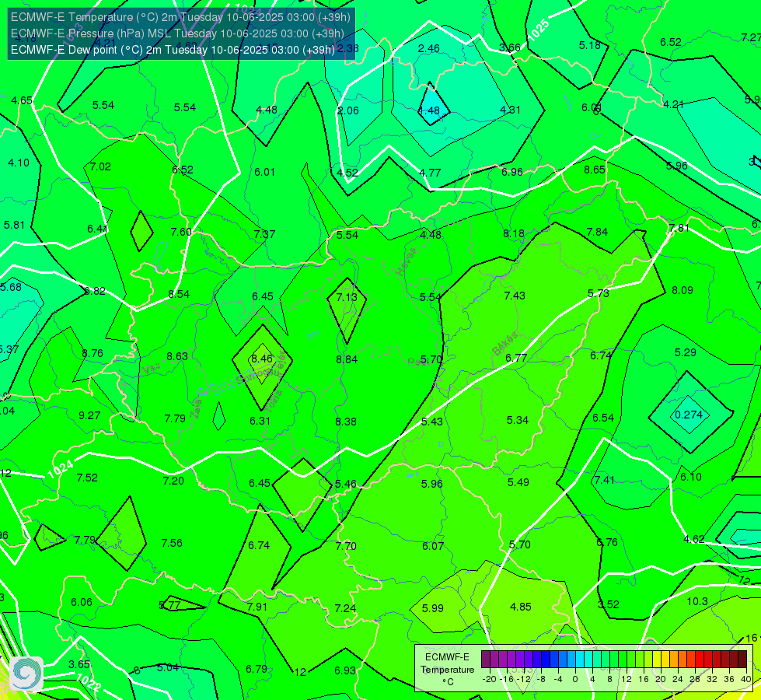This screenshot has width=761, height=700.
Task: Click the 5.49 dew point value
Action: coord(518,482)
